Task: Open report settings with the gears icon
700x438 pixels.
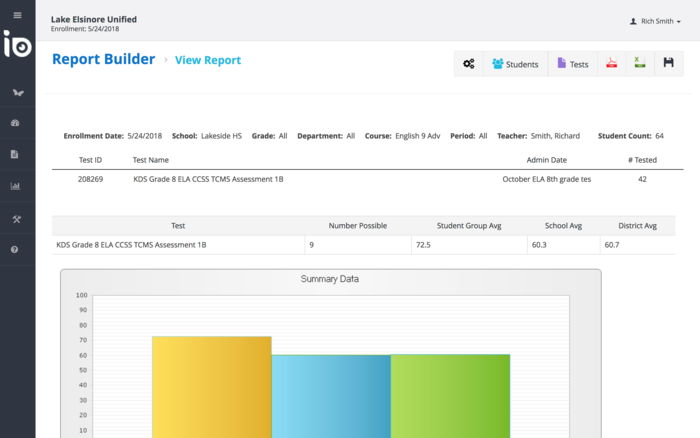Action: coord(469,64)
